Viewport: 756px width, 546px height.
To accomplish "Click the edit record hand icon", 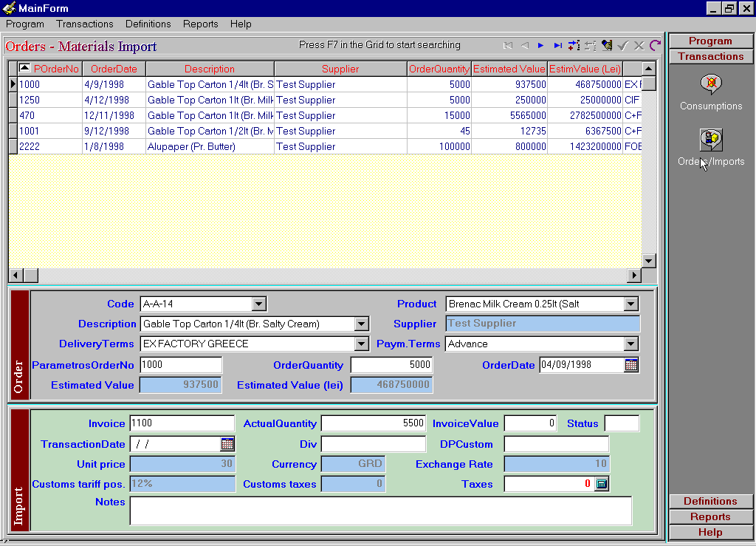I will coord(607,46).
